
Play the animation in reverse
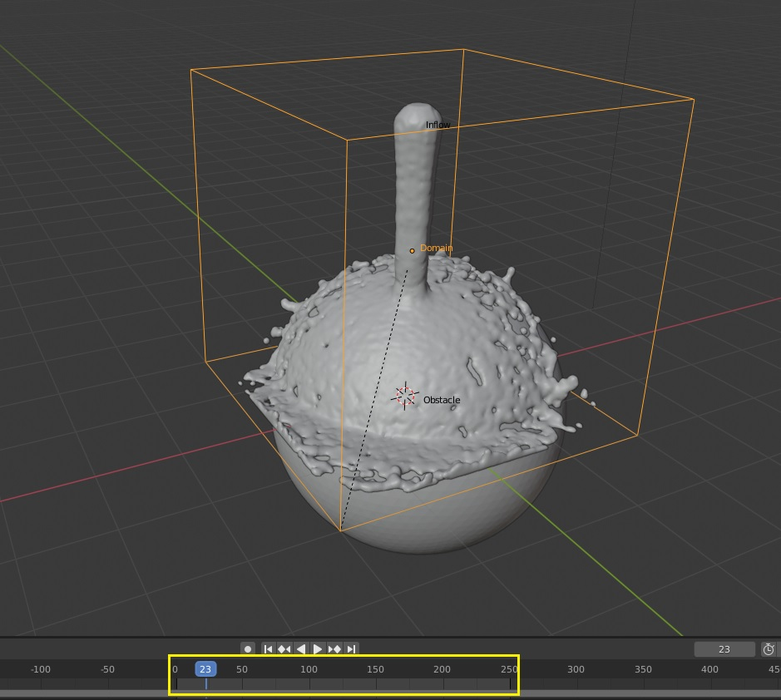pos(301,648)
